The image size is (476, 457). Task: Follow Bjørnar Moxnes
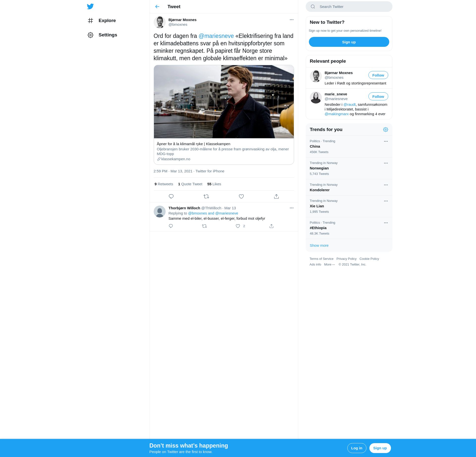coord(378,75)
